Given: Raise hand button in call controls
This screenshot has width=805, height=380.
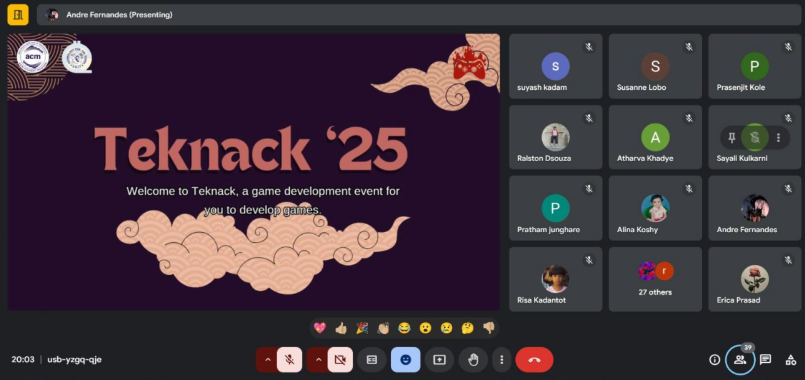Looking at the screenshot, I should pos(473,359).
